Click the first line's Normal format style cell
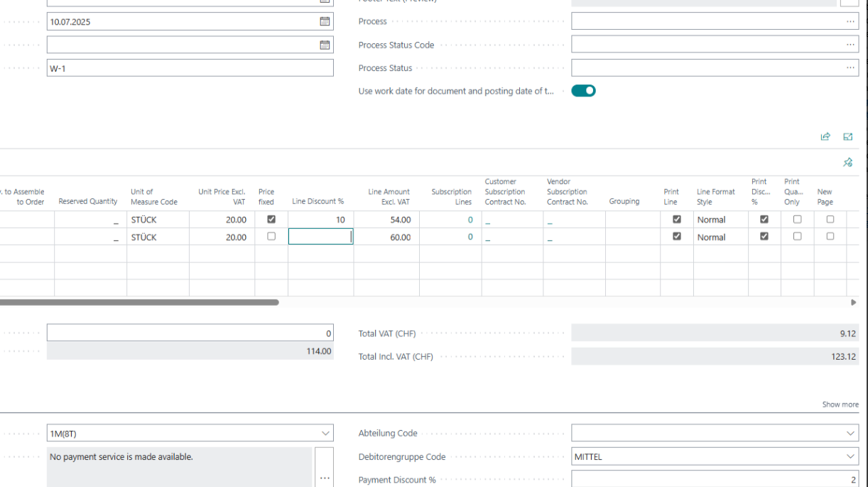Image resolution: width=868 pixels, height=487 pixels. tap(720, 220)
